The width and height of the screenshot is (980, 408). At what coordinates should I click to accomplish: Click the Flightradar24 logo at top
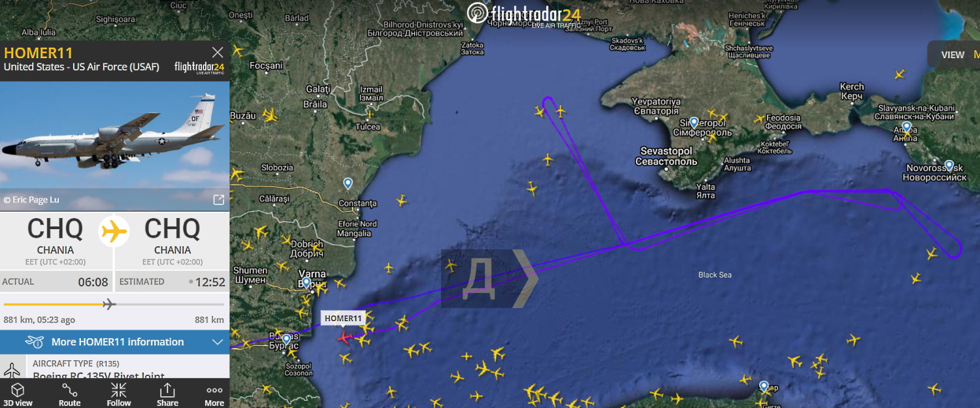pos(524,14)
